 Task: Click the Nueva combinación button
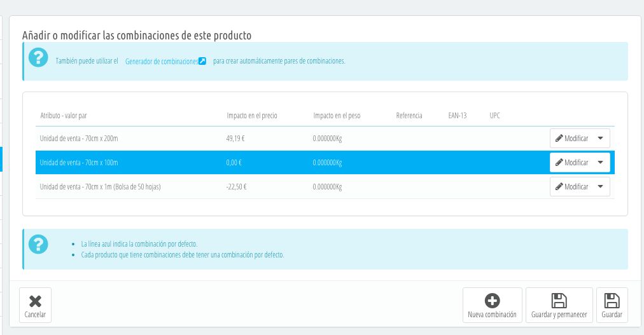(x=492, y=305)
